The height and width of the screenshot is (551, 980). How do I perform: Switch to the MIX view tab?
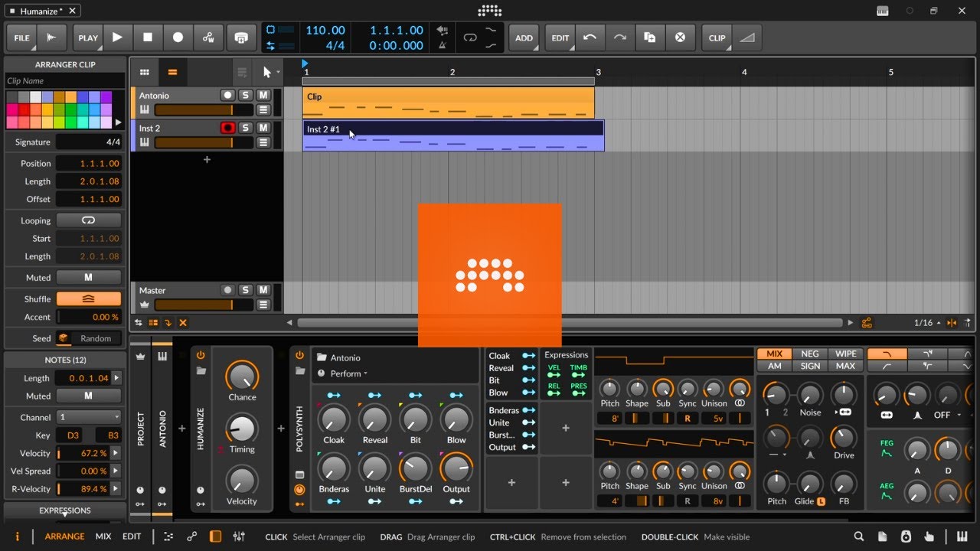103,536
